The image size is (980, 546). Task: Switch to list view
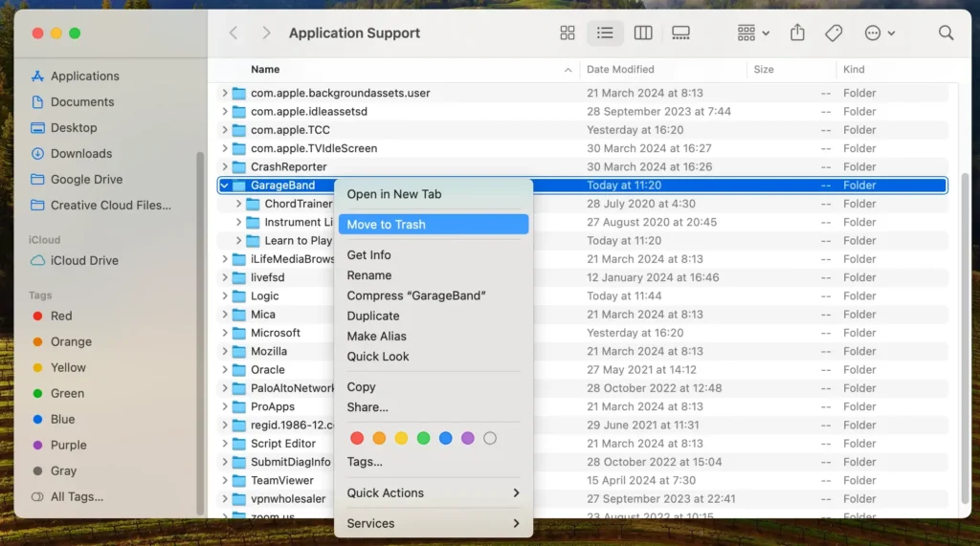click(605, 33)
